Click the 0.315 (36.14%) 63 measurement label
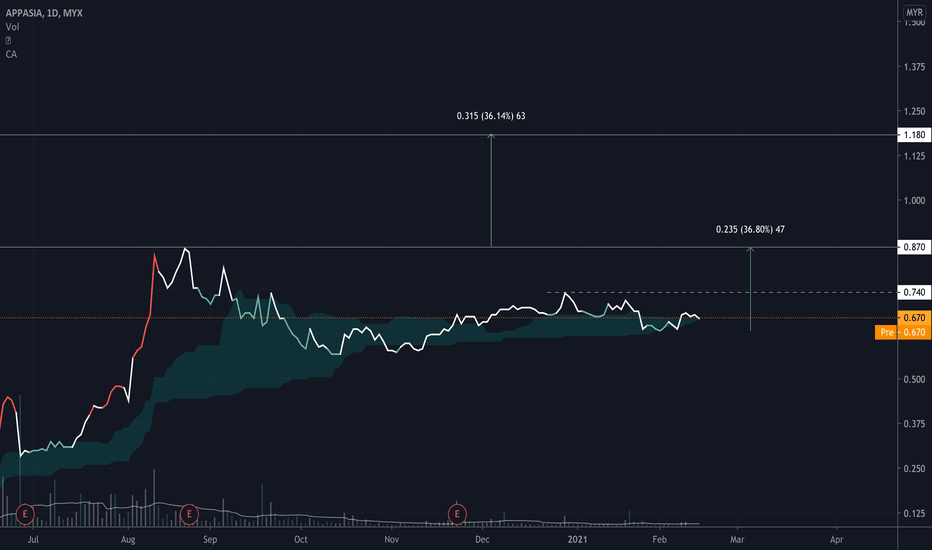Screen dimensions: 932x550 tap(491, 116)
